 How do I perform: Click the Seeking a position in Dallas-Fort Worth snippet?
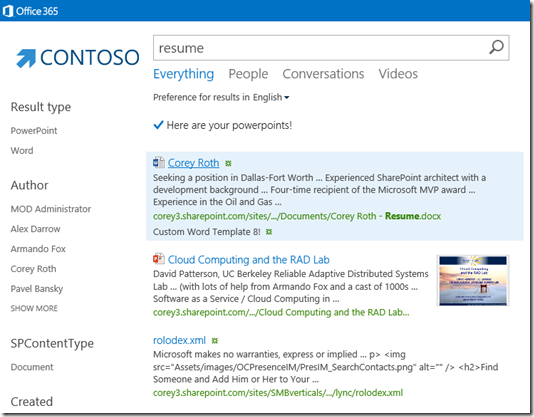tap(319, 190)
